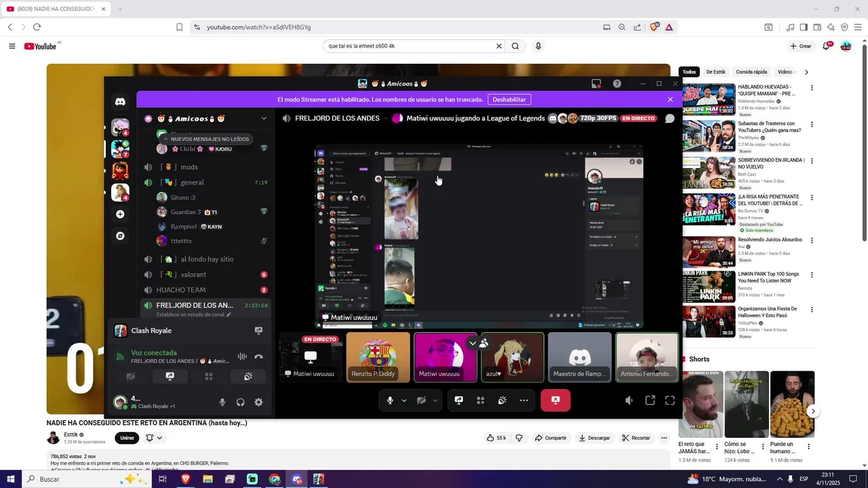Start YouTube voice search microphone

click(x=538, y=46)
